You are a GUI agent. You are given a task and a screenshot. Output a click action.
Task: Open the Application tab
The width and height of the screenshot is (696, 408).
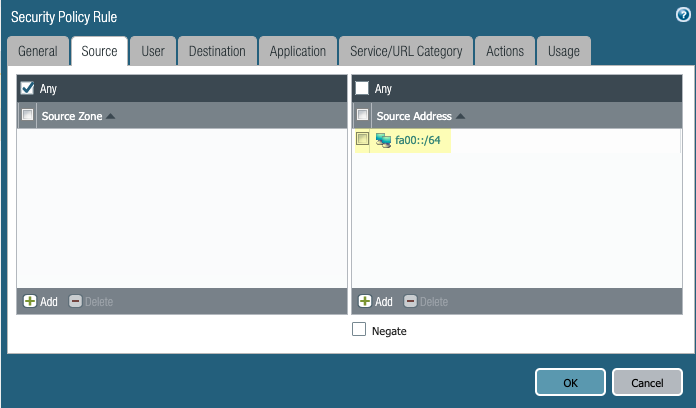tap(298, 51)
